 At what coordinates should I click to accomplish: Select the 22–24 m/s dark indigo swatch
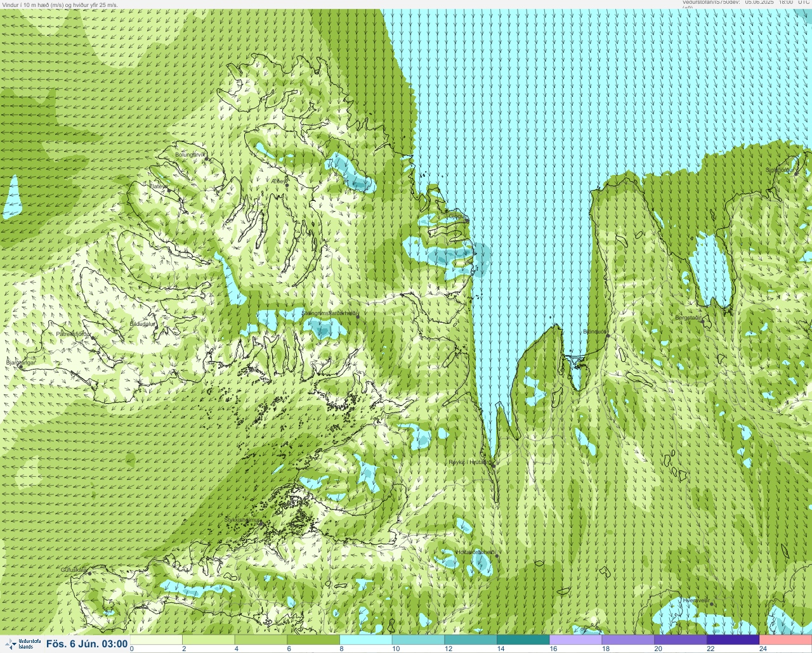(733, 640)
